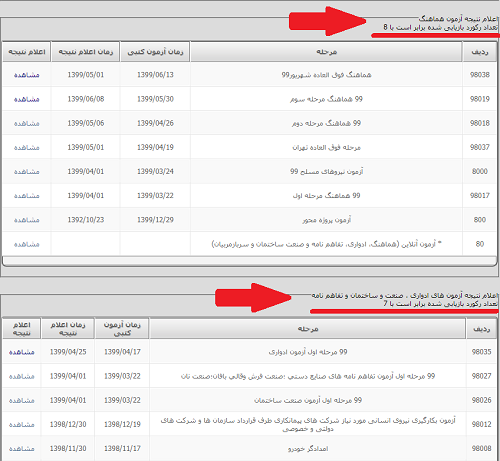Click زمان اعلام نتیجه header in top table
Viewport: 500px width, 461px height.
[x=86, y=52]
